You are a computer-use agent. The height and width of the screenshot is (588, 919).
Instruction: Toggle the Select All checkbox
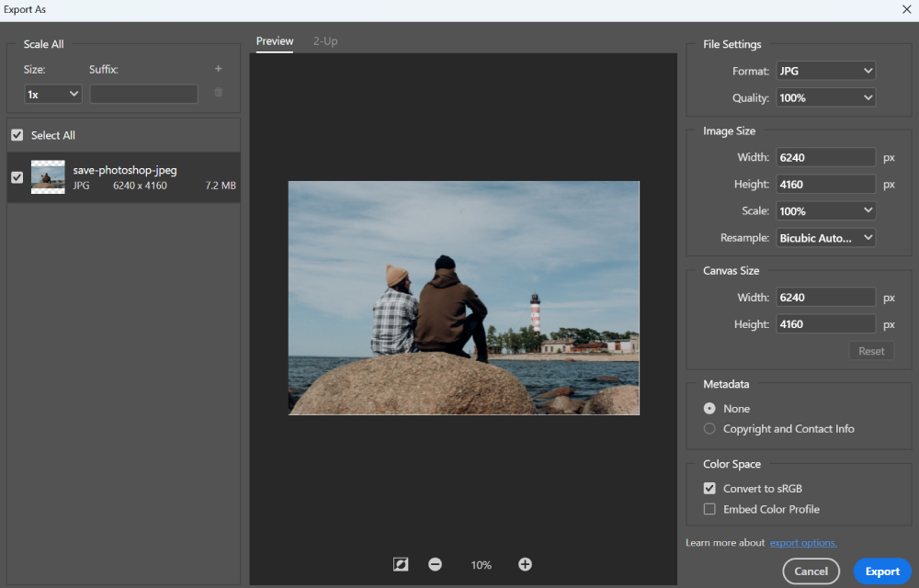point(17,135)
